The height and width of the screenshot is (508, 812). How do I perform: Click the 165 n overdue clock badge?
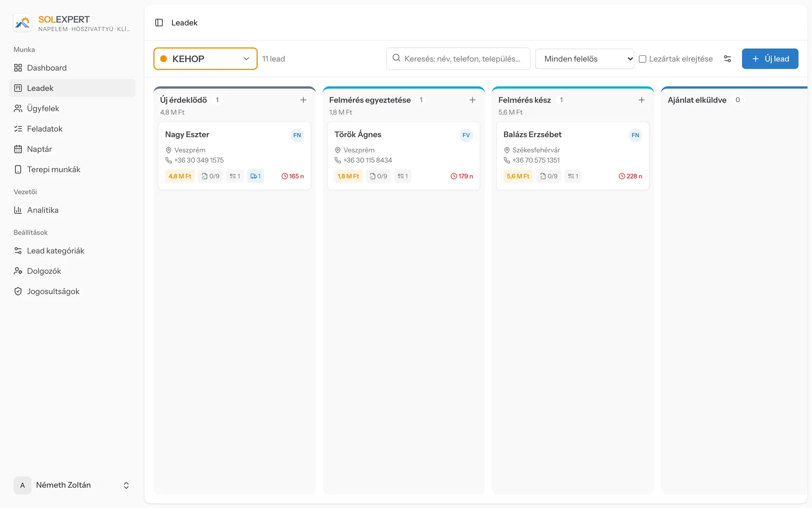tap(293, 176)
